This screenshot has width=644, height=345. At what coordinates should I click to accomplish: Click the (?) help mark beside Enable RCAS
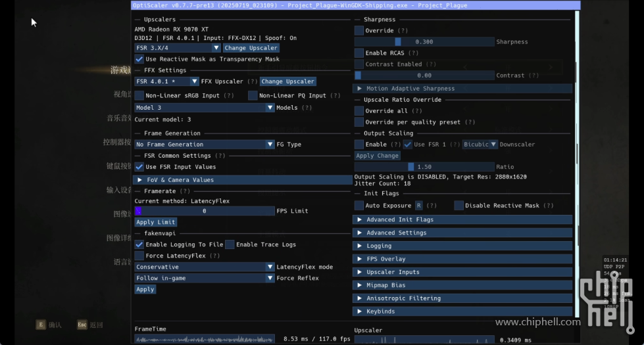(x=414, y=53)
